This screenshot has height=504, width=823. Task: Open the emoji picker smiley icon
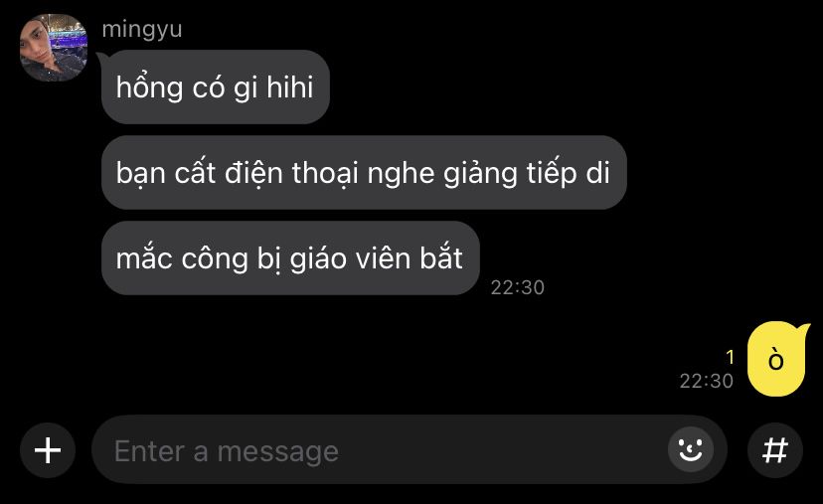click(x=690, y=450)
